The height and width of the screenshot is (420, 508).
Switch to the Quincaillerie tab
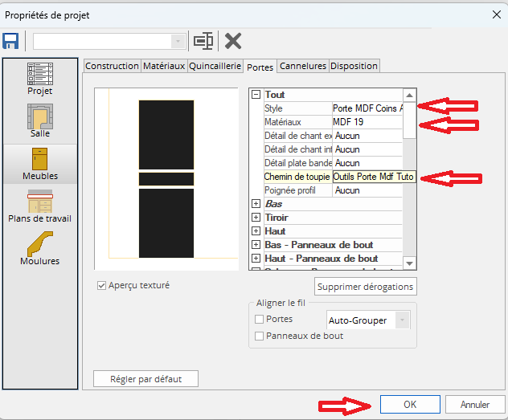tap(215, 66)
